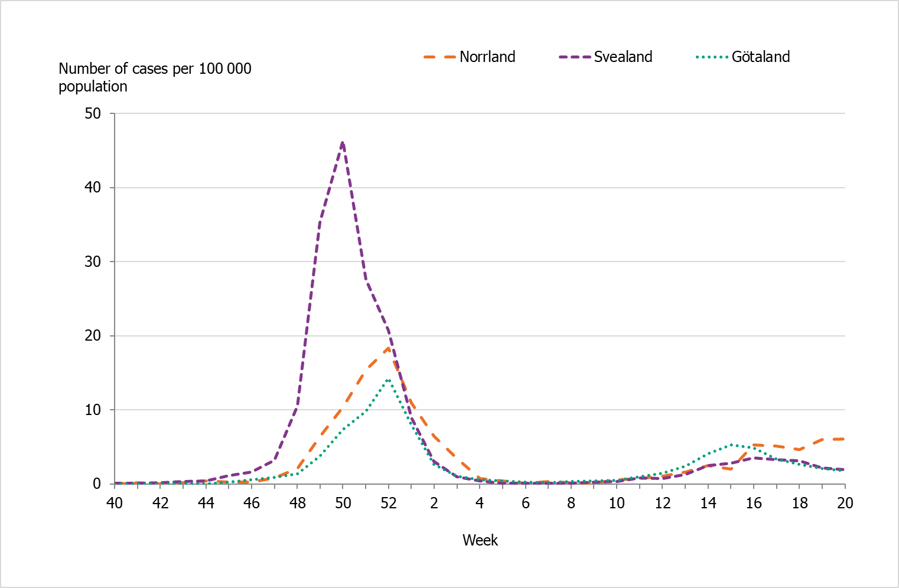Viewport: 899px width, 588px height.
Task: Click the Götaland peak at week 52
Action: pos(388,380)
